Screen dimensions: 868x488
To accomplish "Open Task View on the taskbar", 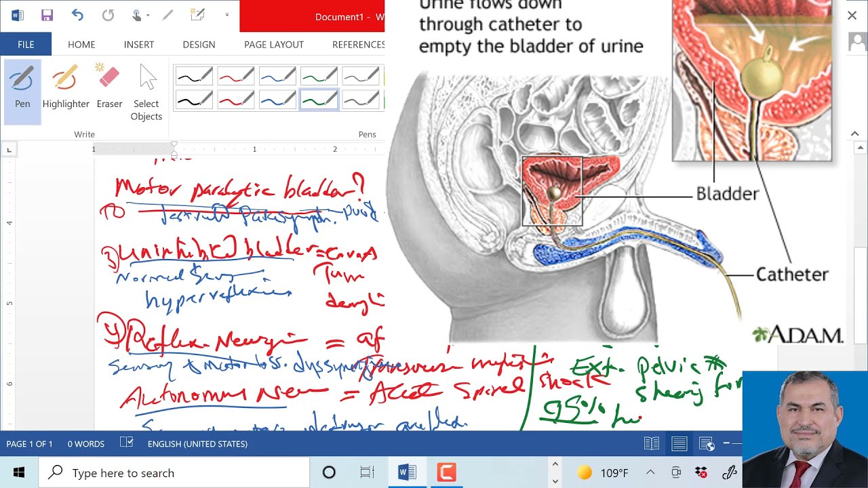I will point(367,472).
